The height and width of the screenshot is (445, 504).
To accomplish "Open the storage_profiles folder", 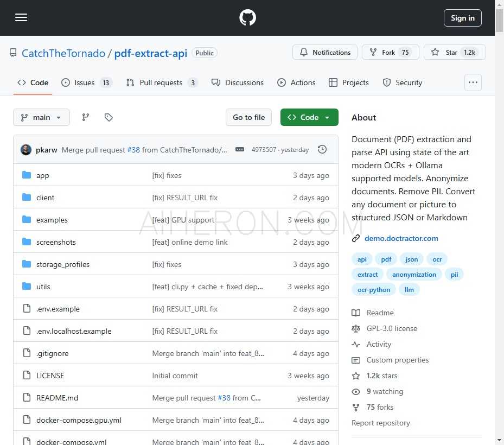I will [x=63, y=264].
